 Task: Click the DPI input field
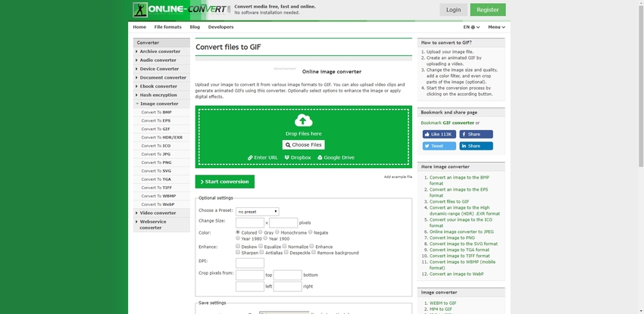(249, 263)
